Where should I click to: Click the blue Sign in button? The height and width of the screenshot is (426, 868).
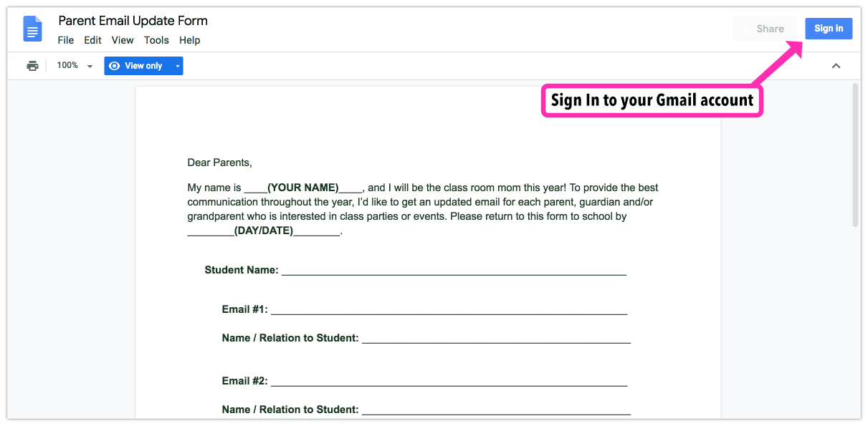(x=829, y=29)
